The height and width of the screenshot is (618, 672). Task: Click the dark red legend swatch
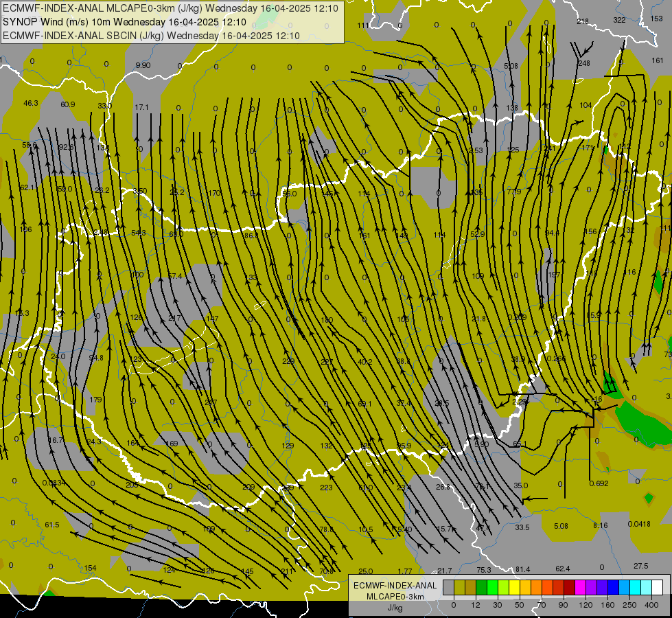[570, 588]
